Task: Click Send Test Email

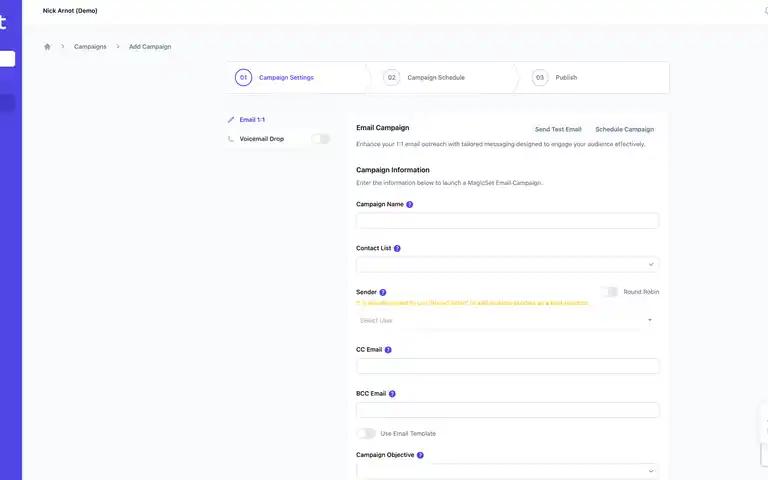Action: (x=558, y=129)
